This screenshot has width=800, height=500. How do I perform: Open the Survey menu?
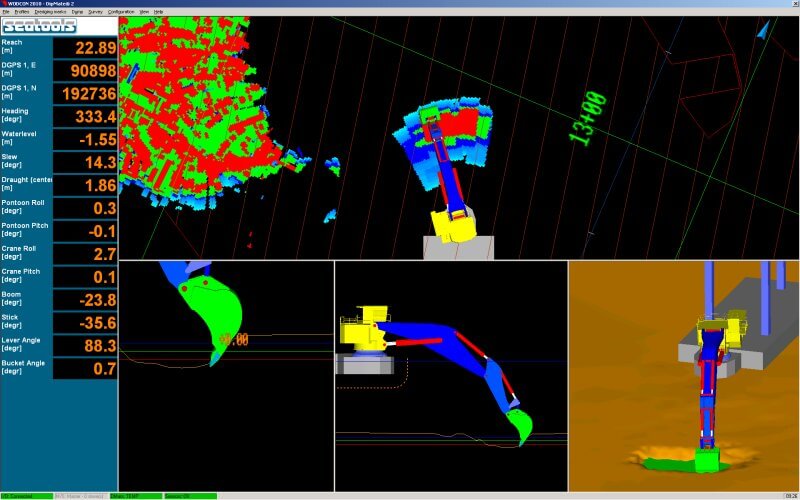[95, 11]
